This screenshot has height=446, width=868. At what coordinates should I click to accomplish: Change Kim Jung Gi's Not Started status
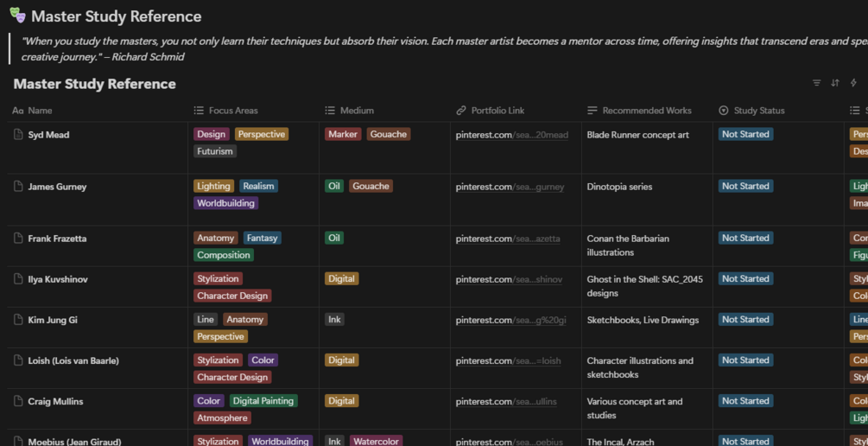point(745,319)
